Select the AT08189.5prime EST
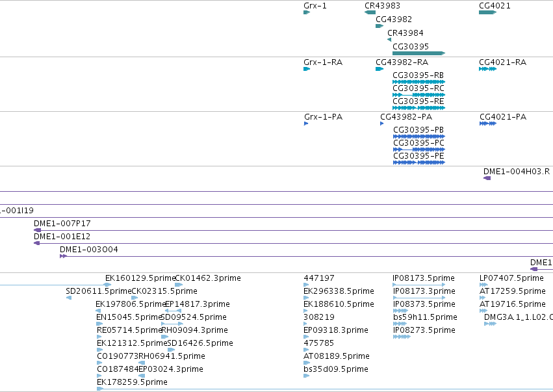The image size is (553, 392). [x=307, y=363]
